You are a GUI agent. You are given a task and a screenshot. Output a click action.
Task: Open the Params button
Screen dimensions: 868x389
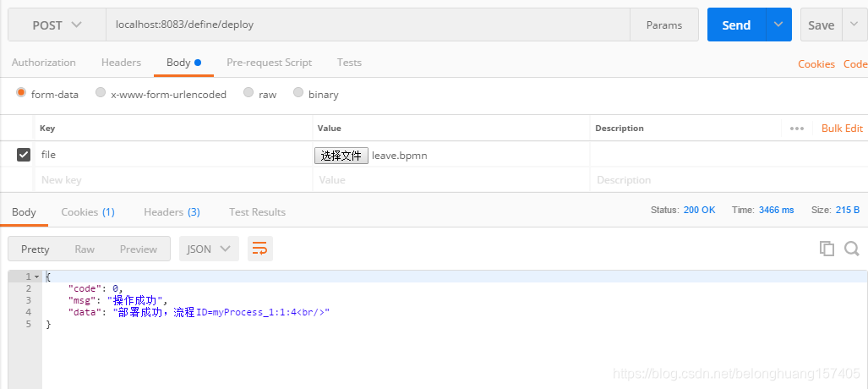point(664,25)
